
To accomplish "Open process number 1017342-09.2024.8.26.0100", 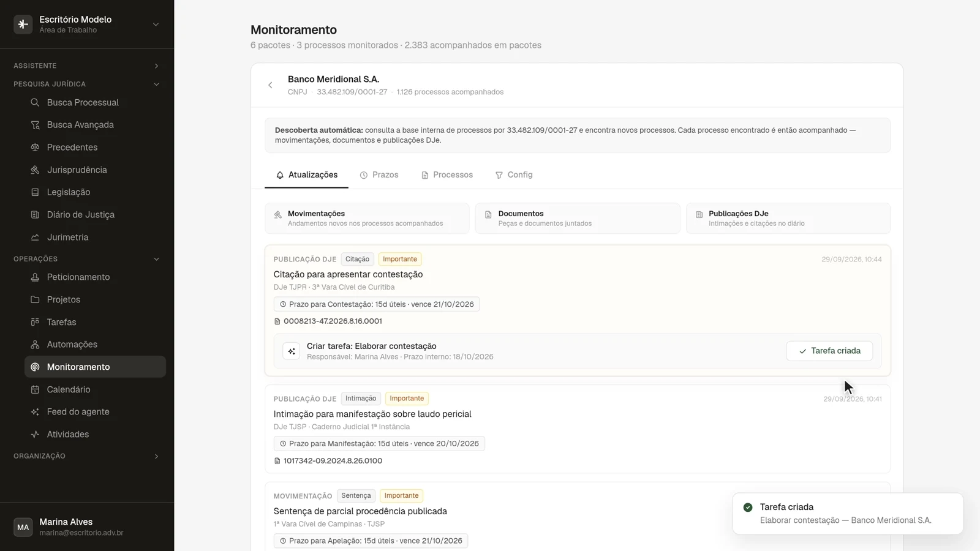I will point(328,461).
